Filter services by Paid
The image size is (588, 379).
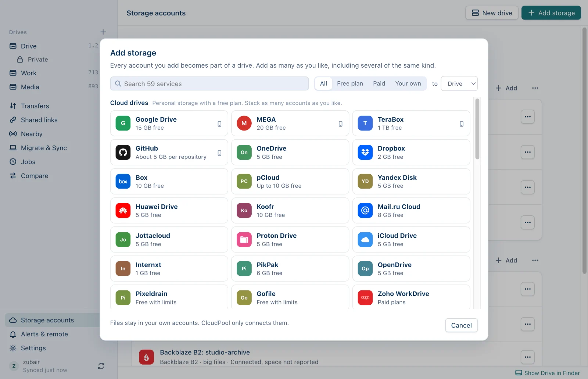(x=379, y=83)
